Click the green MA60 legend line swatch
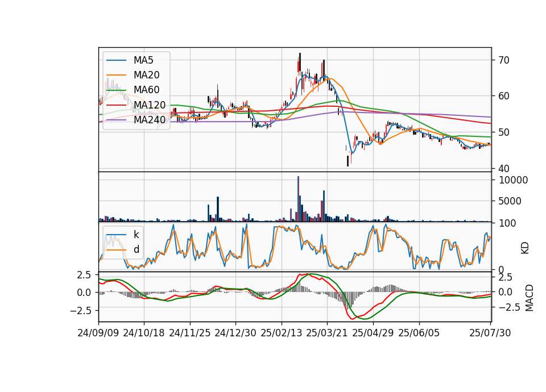The image size is (546, 392). pyautogui.click(x=116, y=90)
